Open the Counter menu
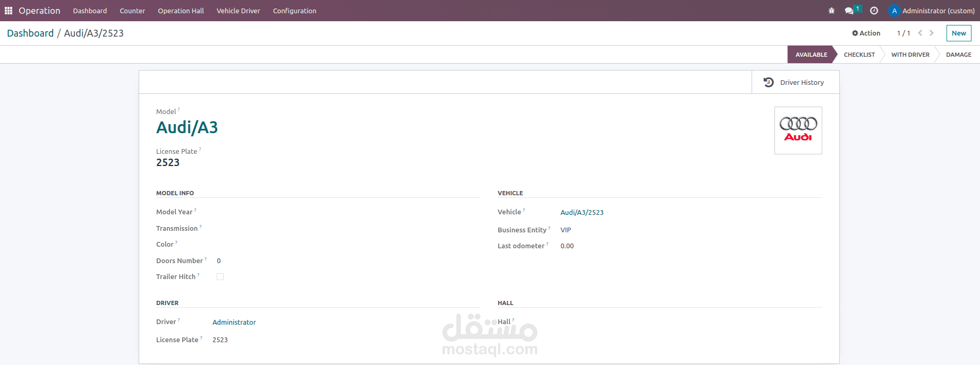The width and height of the screenshot is (980, 365). (132, 11)
